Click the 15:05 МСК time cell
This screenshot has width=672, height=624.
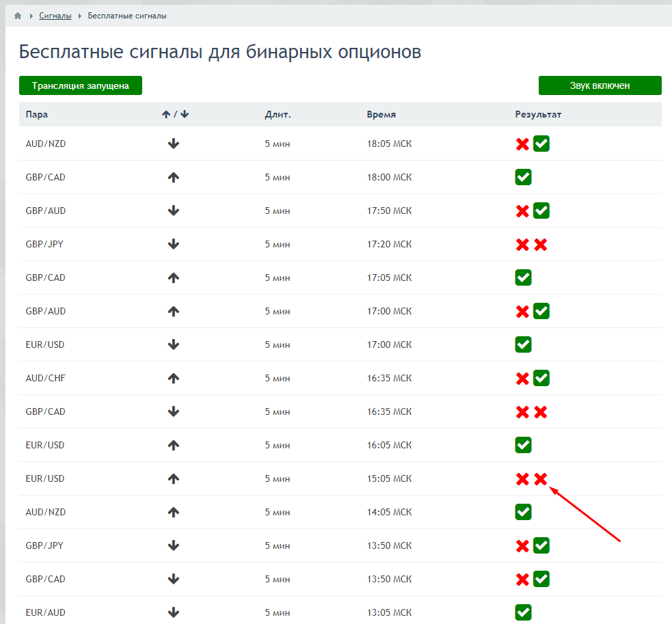(389, 478)
